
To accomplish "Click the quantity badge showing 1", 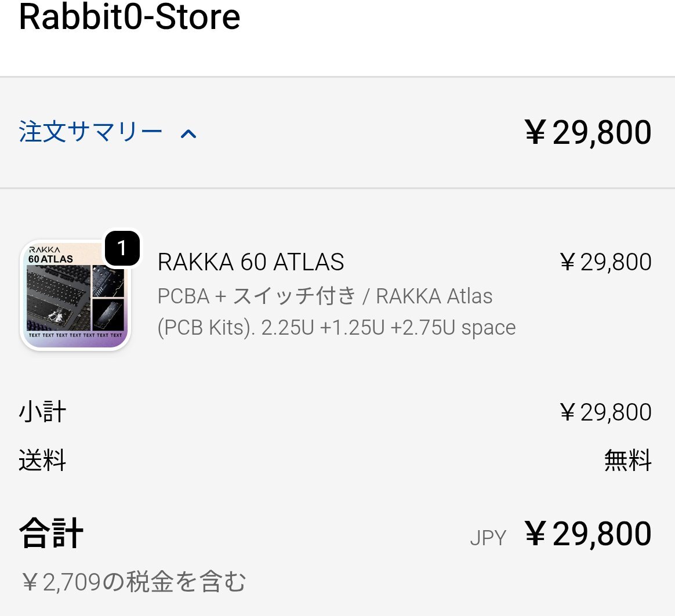I will (x=122, y=248).
